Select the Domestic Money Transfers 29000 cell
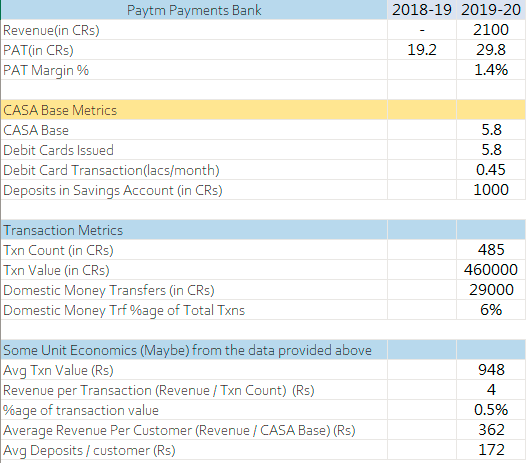Image resolution: width=529 pixels, height=463 pixels. pyautogui.click(x=491, y=290)
